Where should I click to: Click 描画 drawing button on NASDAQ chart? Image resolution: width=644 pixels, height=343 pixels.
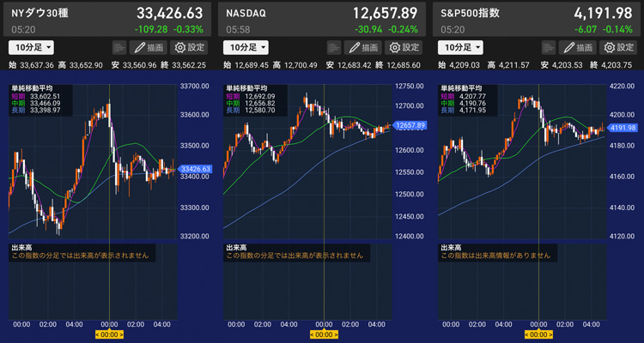point(363,48)
